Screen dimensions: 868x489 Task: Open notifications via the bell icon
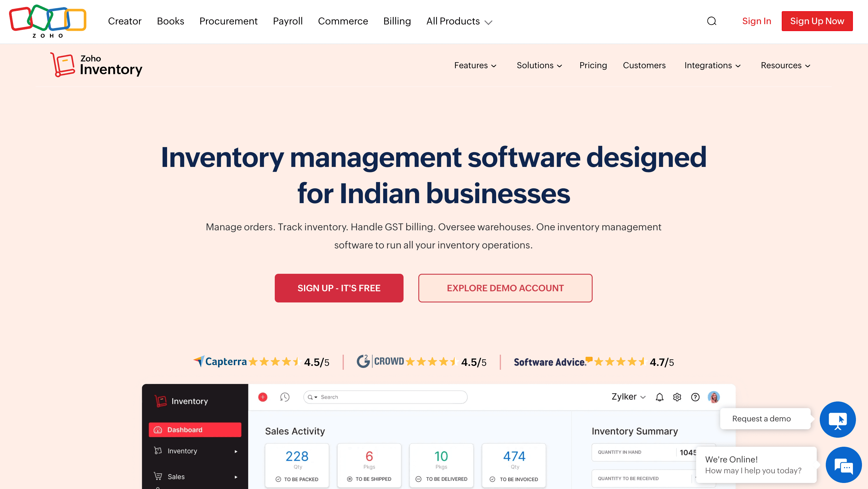tap(659, 397)
